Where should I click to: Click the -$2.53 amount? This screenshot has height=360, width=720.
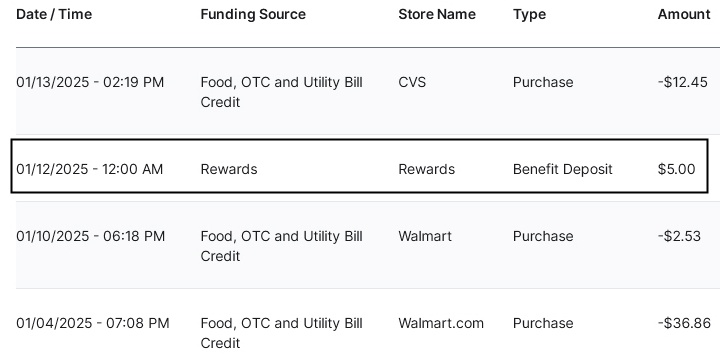click(679, 236)
